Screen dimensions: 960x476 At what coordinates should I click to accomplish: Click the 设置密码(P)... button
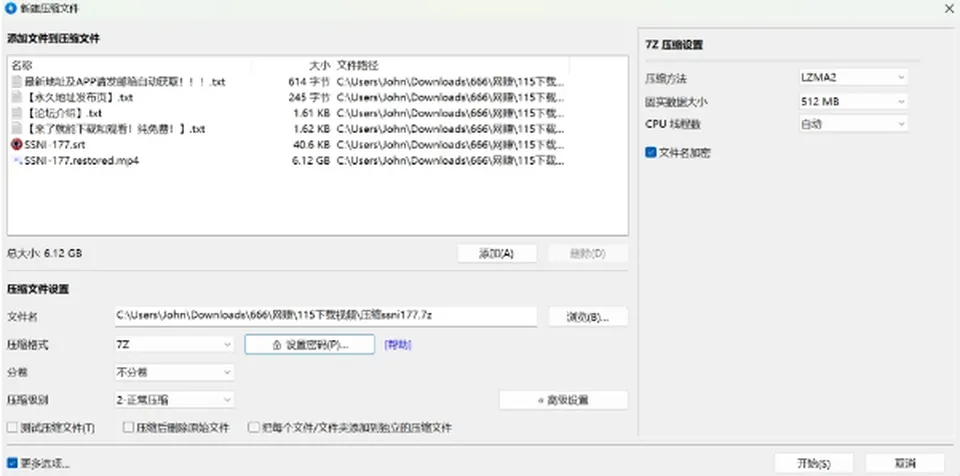310,345
